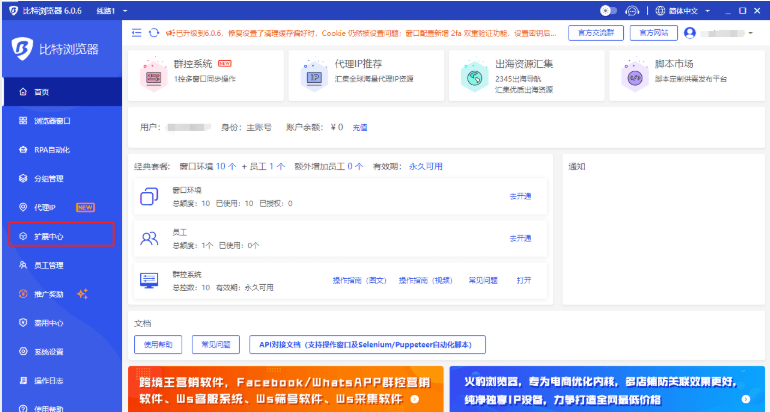This screenshot has height=412, width=770.
Task: Click the 官方交流群 button
Action: pyautogui.click(x=596, y=33)
